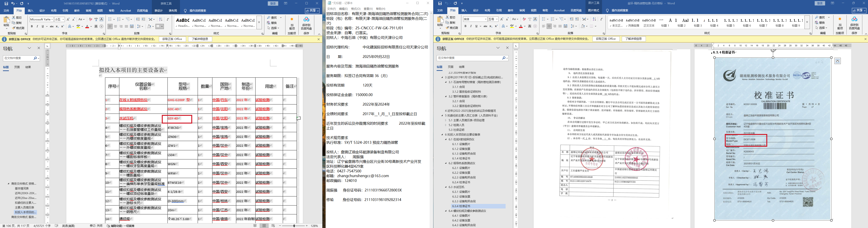
Task: Undo last action in 兼容模式 Word window
Action: pos(13,3)
